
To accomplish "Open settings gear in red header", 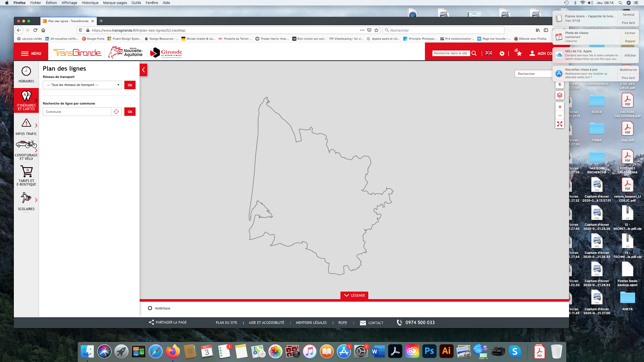I will pyautogui.click(x=502, y=53).
